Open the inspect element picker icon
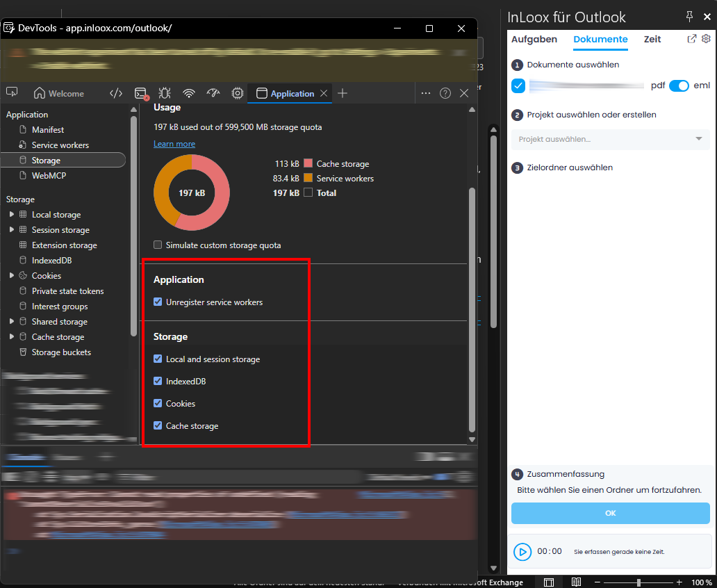 pyautogui.click(x=12, y=93)
